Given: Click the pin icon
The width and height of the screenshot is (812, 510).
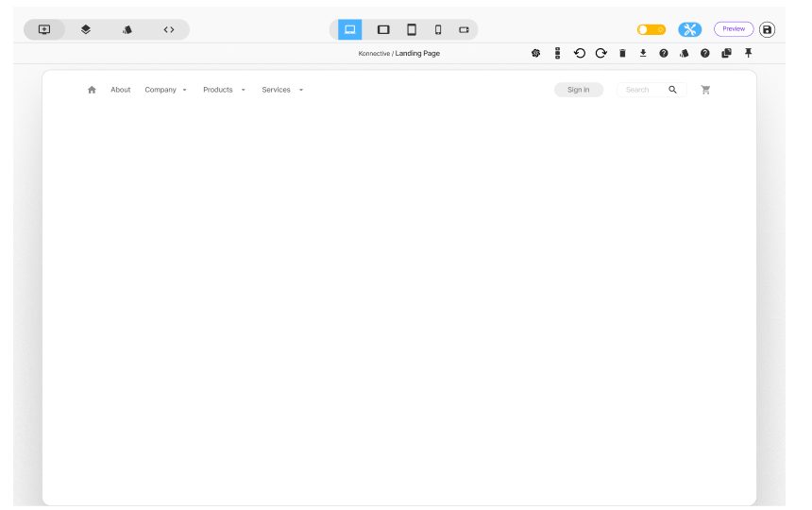Looking at the screenshot, I should pos(749,53).
